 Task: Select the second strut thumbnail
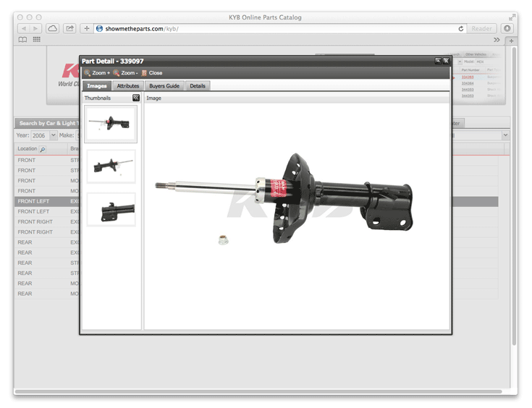point(111,166)
